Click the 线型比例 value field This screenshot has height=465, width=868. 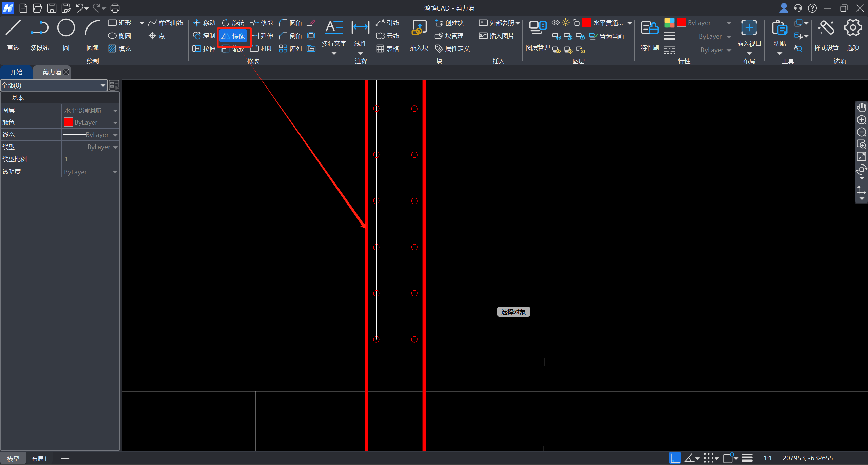(x=90, y=159)
